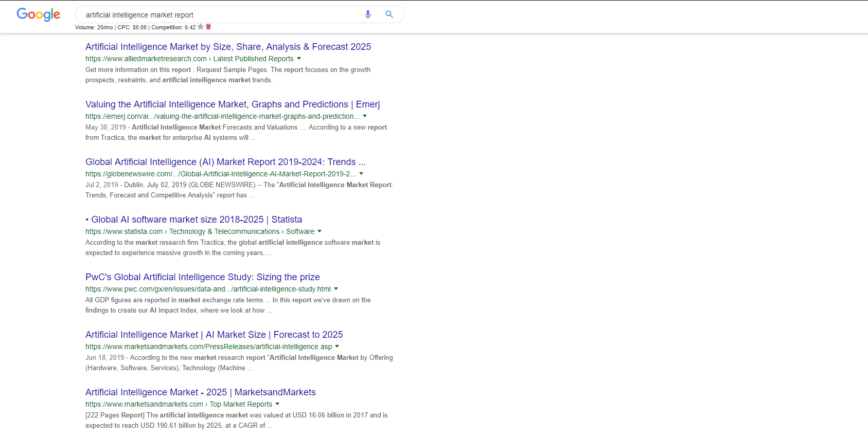Click snippet 'According to the market research firm Tractica'

(x=233, y=248)
